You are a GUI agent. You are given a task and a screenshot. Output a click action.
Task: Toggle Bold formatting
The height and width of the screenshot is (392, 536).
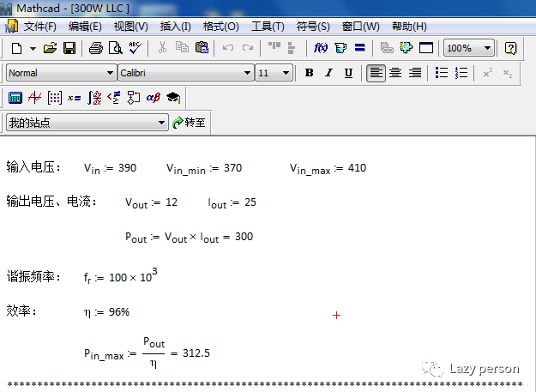pyautogui.click(x=309, y=73)
